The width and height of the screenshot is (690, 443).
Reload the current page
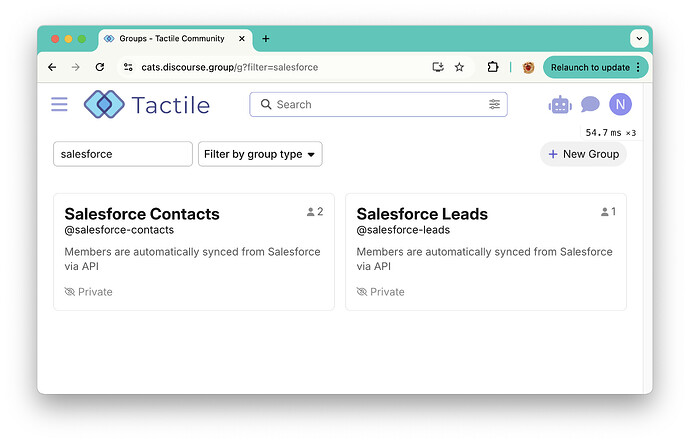100,67
